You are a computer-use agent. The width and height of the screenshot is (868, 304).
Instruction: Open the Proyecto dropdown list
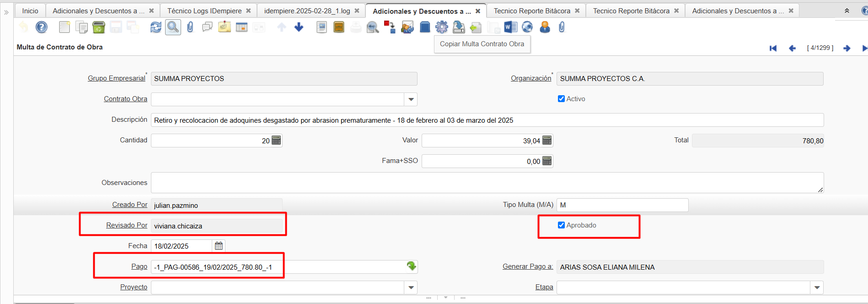click(411, 288)
